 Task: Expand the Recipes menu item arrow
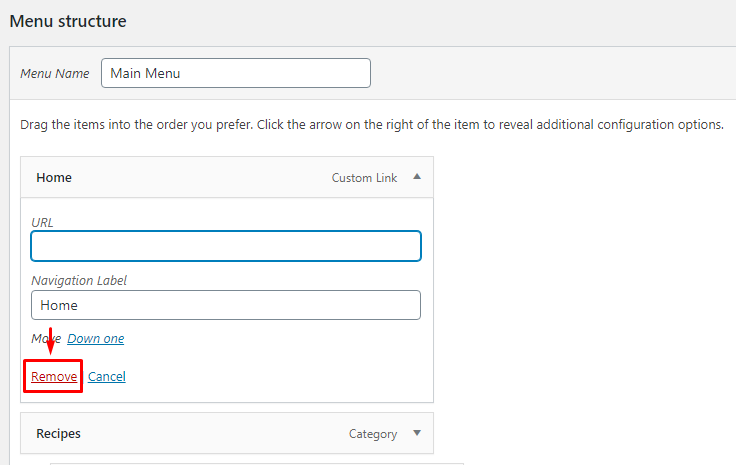[417, 434]
